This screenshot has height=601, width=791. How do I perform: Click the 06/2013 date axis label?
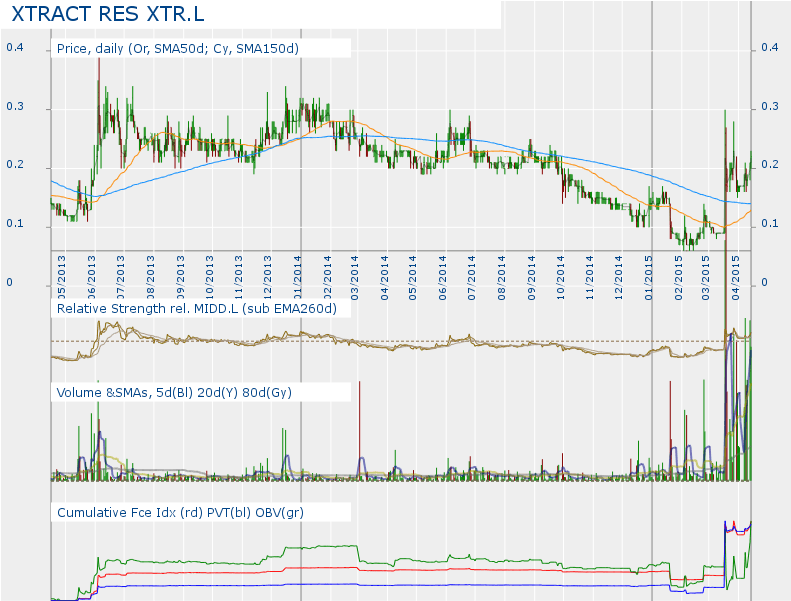pos(91,278)
